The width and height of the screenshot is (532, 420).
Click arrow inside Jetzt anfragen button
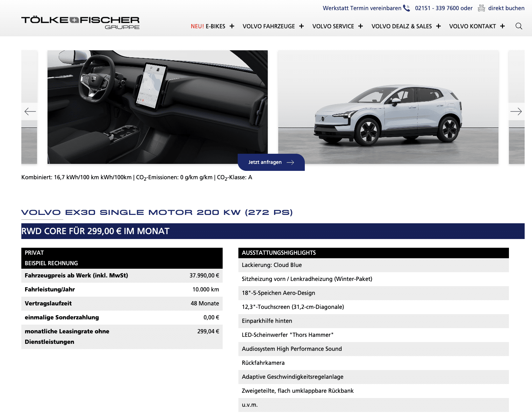pos(290,162)
